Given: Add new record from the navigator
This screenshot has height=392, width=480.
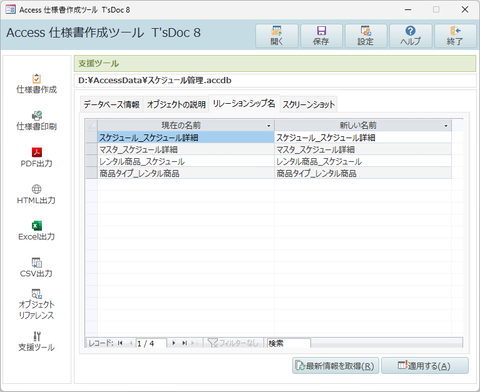Looking at the screenshot, I should [195, 343].
